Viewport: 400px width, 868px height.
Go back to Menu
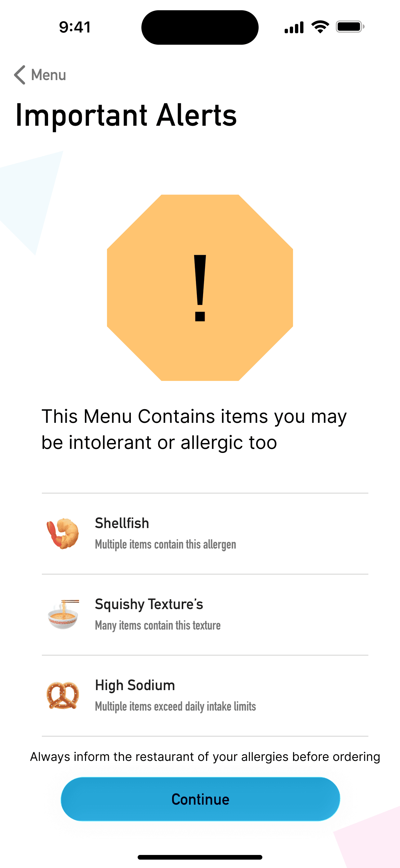[x=48, y=75]
